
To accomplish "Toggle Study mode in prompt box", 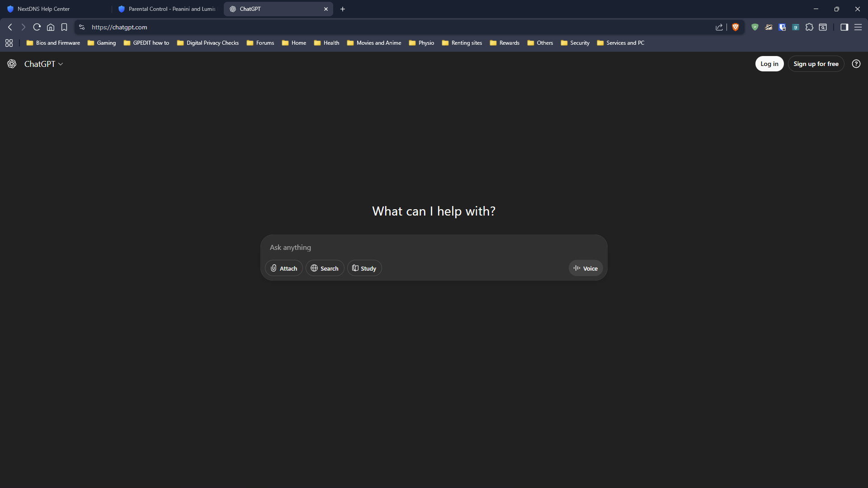I will (364, 268).
